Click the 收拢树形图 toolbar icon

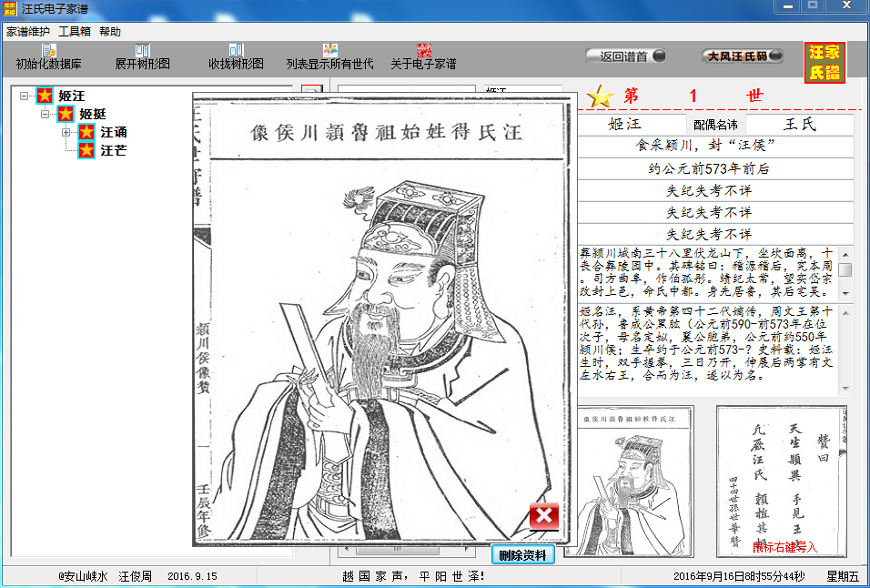tap(236, 51)
